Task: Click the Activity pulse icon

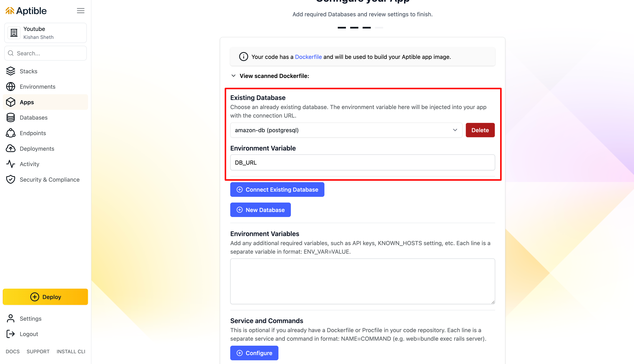Action: pyautogui.click(x=11, y=164)
